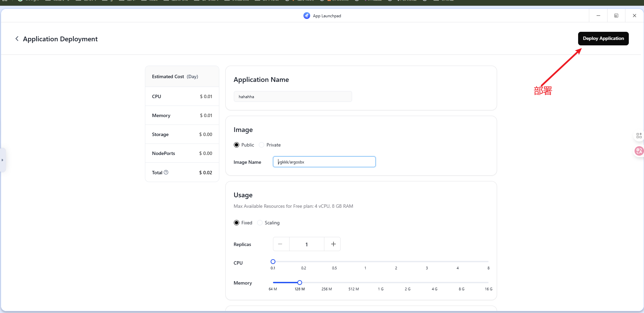Click the Application Name input field
644x313 pixels.
293,96
